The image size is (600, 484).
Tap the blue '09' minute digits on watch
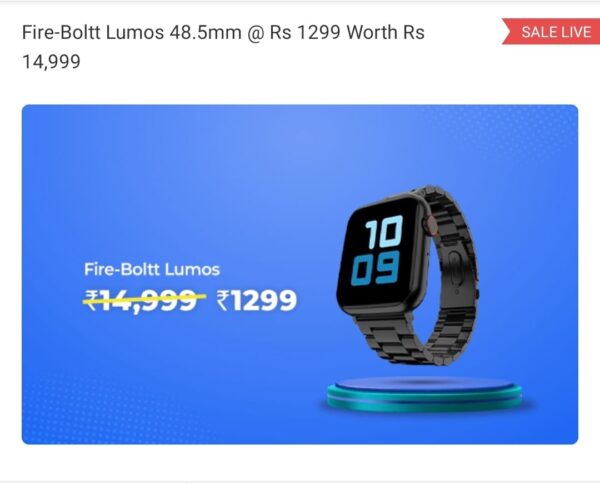375,268
